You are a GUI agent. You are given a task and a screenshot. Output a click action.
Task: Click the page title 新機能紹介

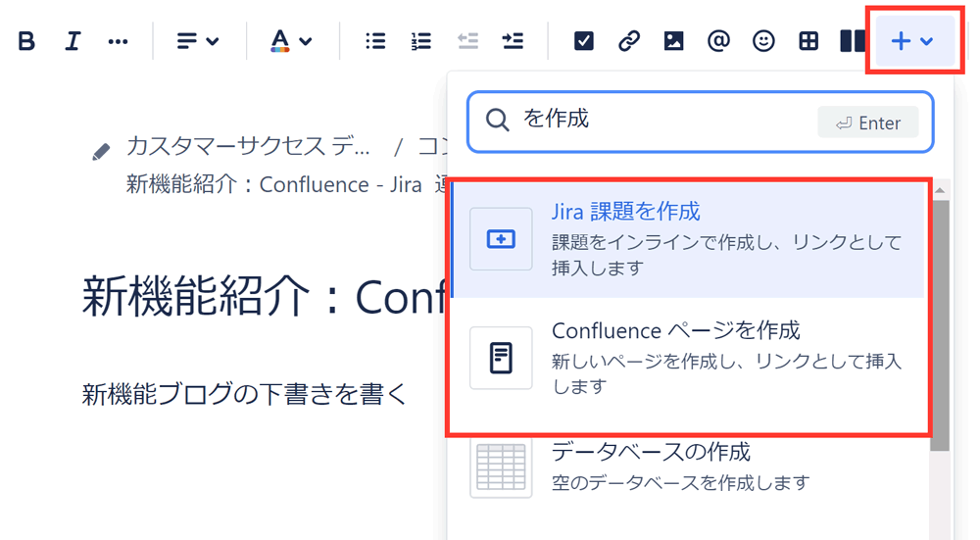click(265, 296)
